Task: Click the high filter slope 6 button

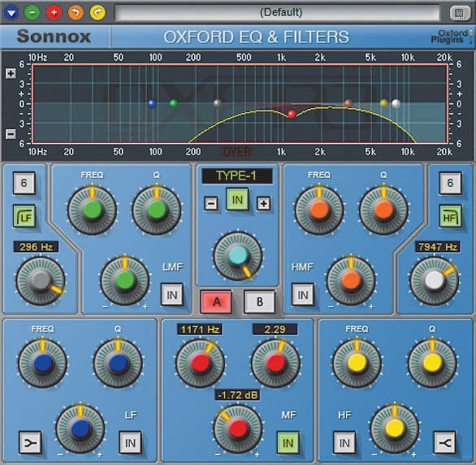Action: pyautogui.click(x=451, y=183)
